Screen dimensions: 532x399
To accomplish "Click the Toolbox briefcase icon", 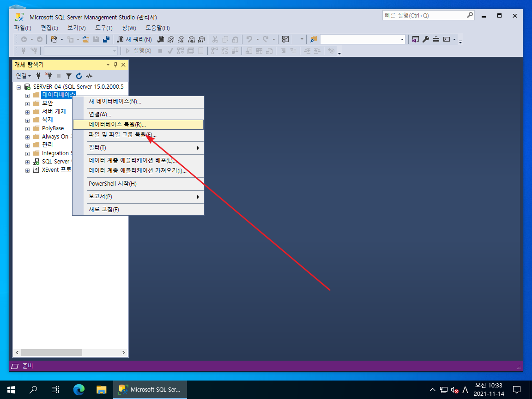I will (x=436, y=39).
